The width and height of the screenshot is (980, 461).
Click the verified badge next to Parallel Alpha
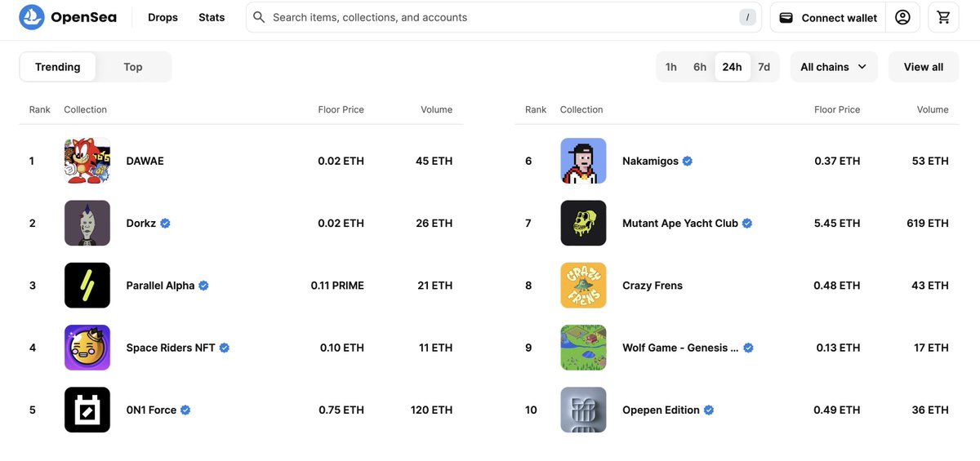(x=204, y=286)
